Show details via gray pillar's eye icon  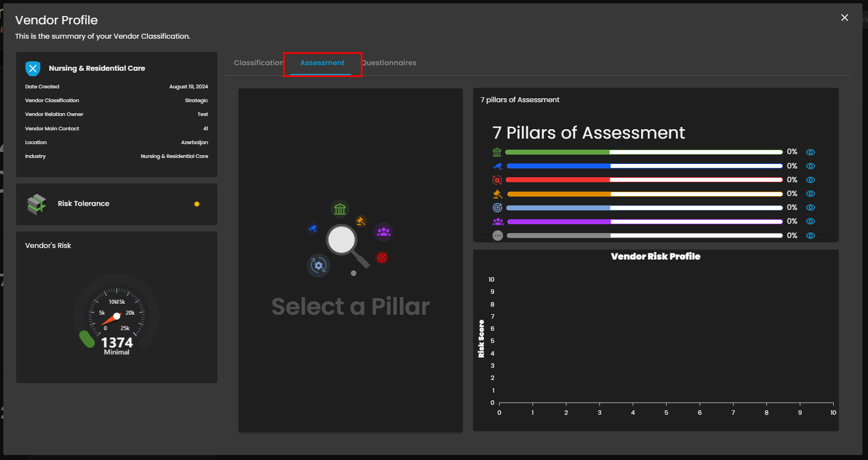[x=810, y=236]
